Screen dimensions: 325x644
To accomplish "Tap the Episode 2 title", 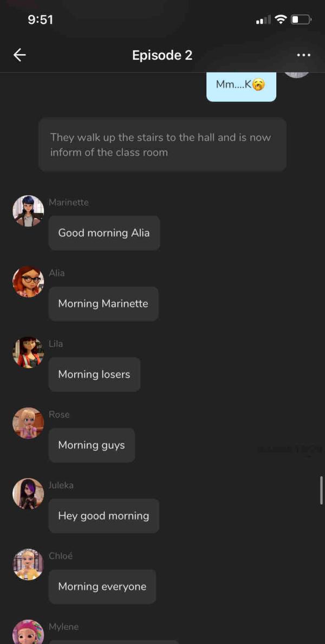I will tap(162, 55).
